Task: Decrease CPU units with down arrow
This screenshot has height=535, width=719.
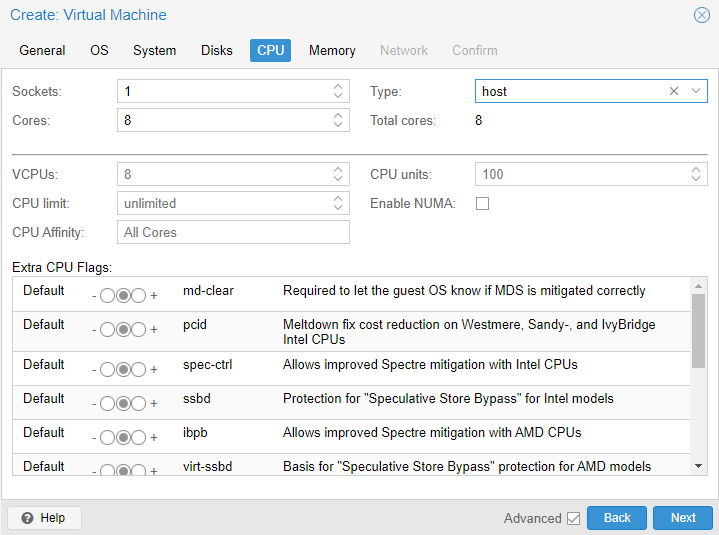Action: [x=696, y=179]
